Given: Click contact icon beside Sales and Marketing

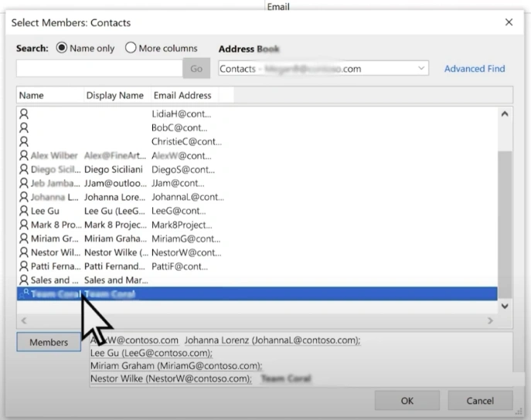Looking at the screenshot, I should pyautogui.click(x=24, y=280).
